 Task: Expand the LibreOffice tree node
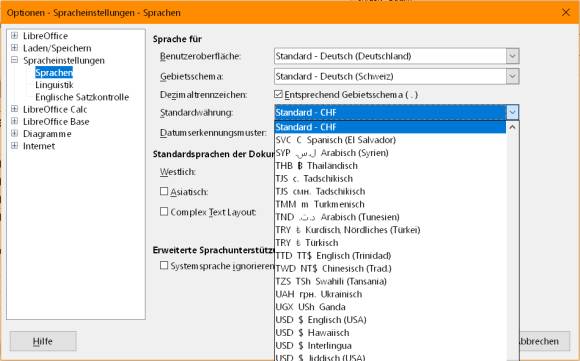pyautogui.click(x=14, y=36)
